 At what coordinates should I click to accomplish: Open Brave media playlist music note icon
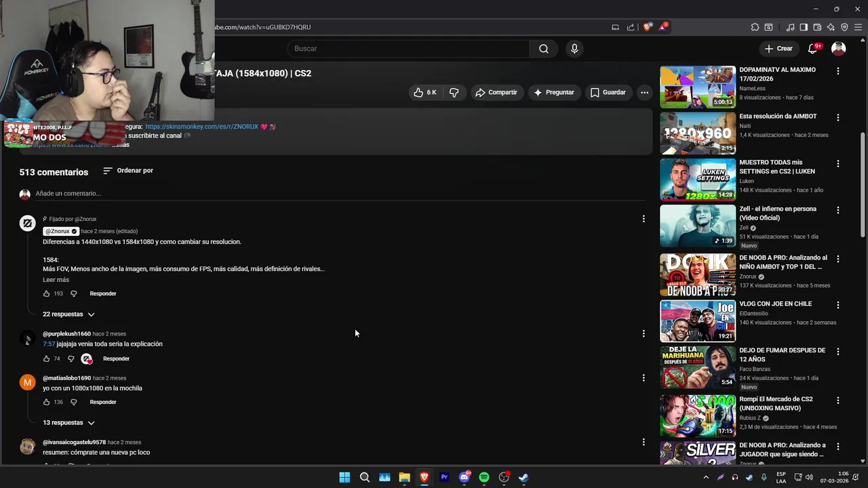(790, 27)
